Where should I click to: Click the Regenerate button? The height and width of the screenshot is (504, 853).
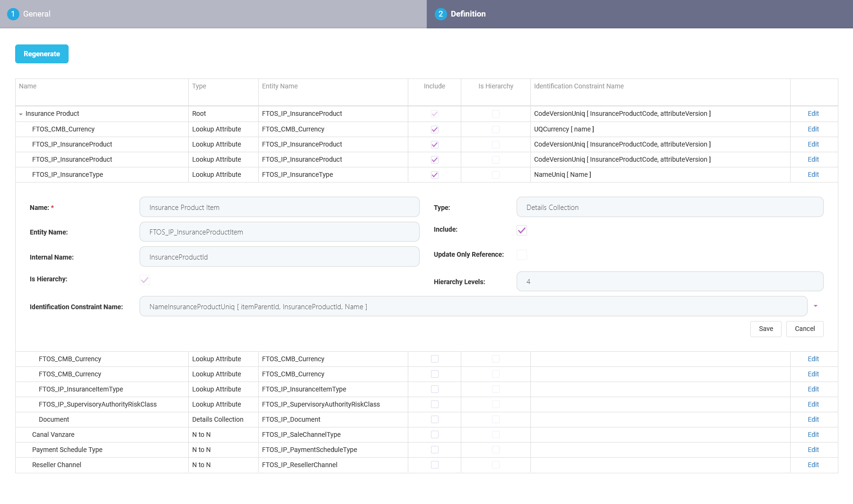(42, 53)
